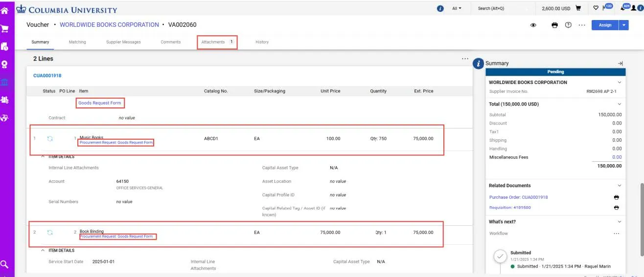Collapse the WORLDWIDE BOOKS CORPORATION summary section
The image size is (644, 277).
tap(620, 83)
